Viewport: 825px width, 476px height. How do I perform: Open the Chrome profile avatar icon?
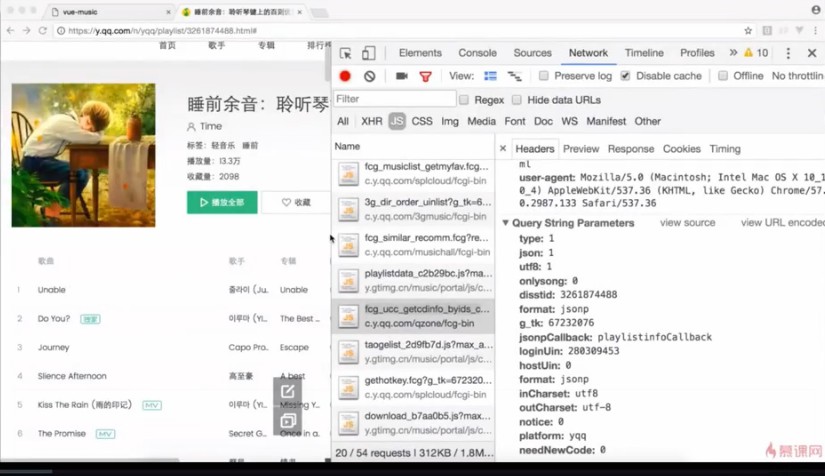click(816, 9)
